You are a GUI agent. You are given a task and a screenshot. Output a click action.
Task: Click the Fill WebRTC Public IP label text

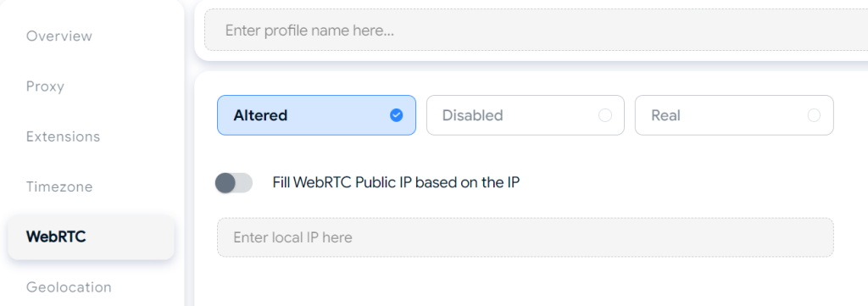tap(396, 182)
